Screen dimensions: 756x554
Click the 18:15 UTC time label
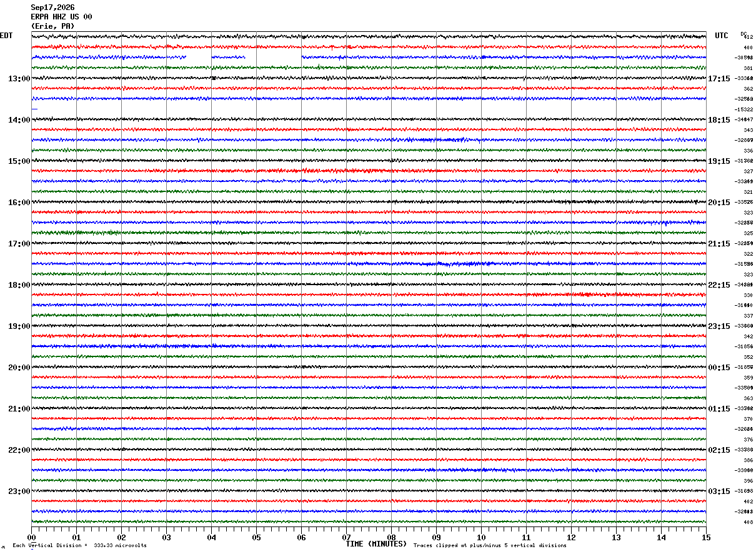coord(719,120)
